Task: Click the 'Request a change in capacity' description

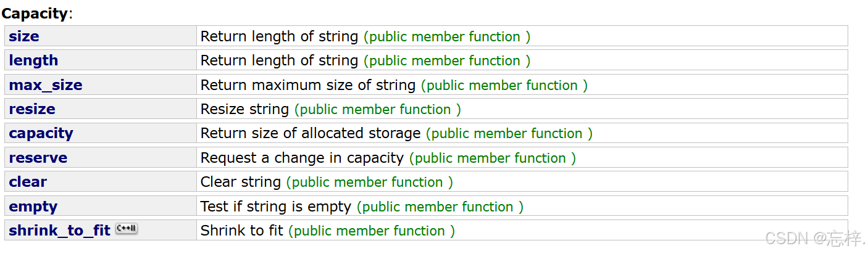Action: [302, 158]
